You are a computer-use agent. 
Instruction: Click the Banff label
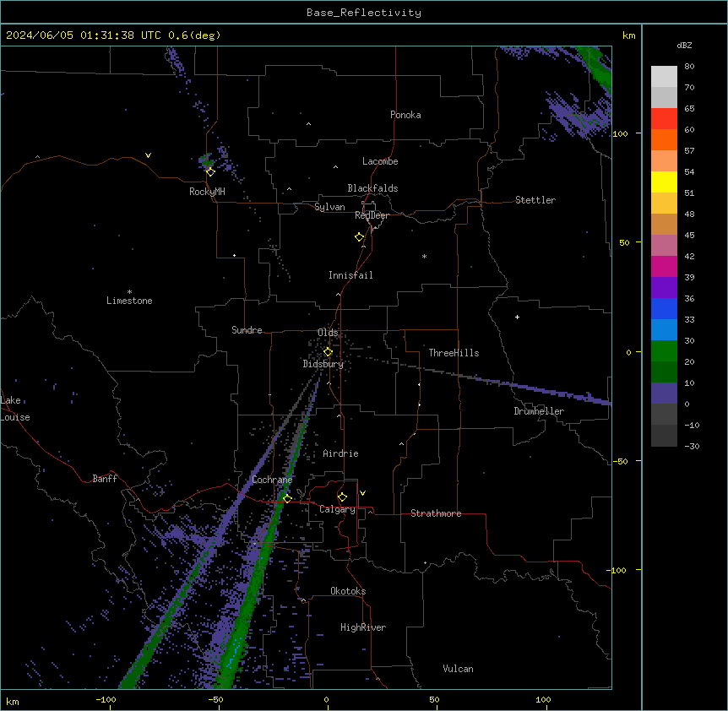[x=105, y=479]
